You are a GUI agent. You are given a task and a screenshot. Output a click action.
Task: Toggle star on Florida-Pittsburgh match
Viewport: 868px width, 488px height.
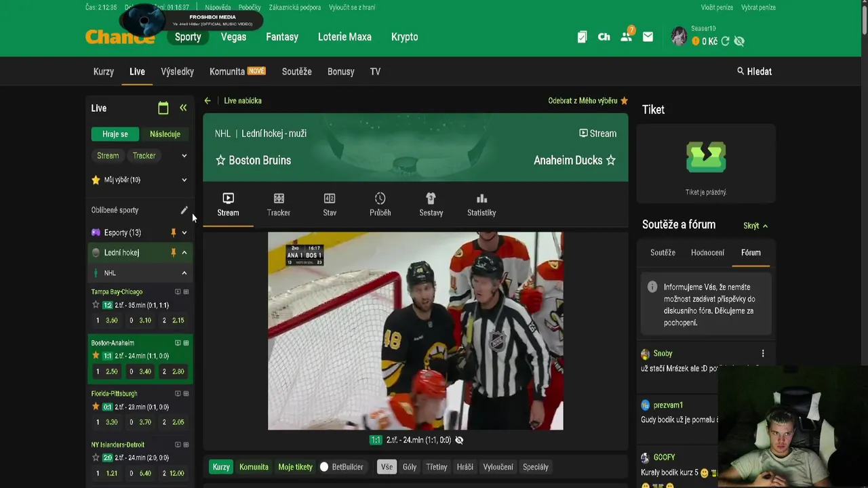point(96,407)
